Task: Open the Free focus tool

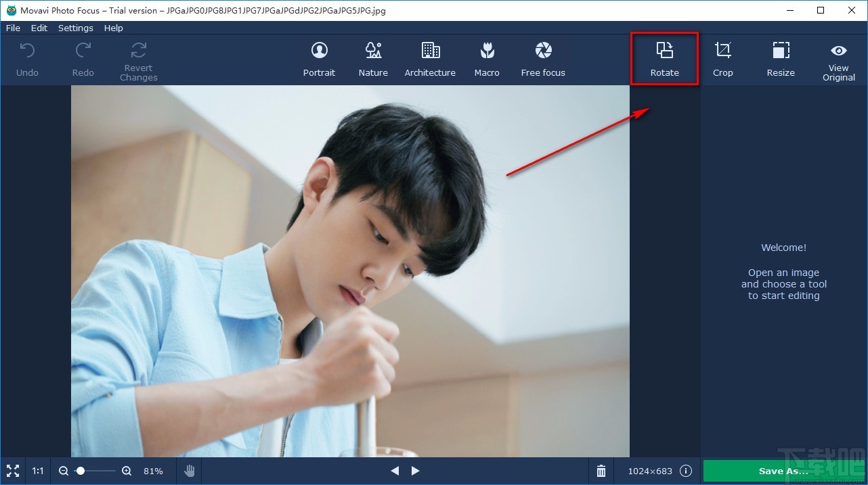Action: point(543,59)
